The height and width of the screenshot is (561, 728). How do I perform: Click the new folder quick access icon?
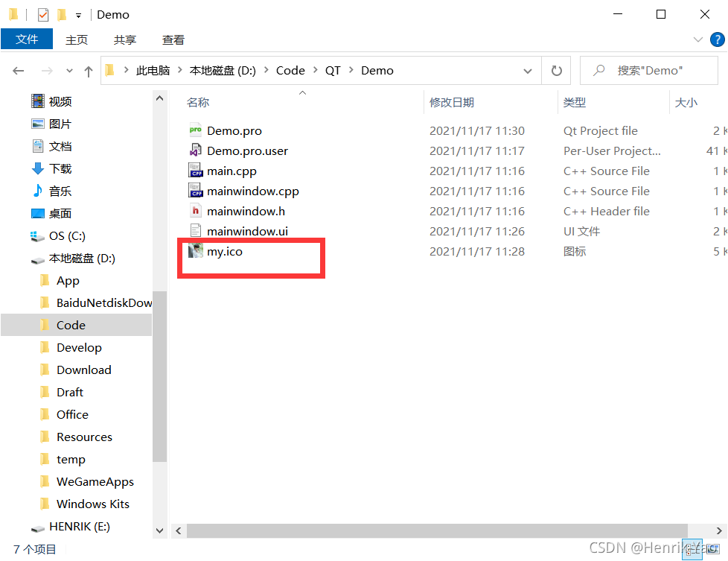(x=61, y=15)
